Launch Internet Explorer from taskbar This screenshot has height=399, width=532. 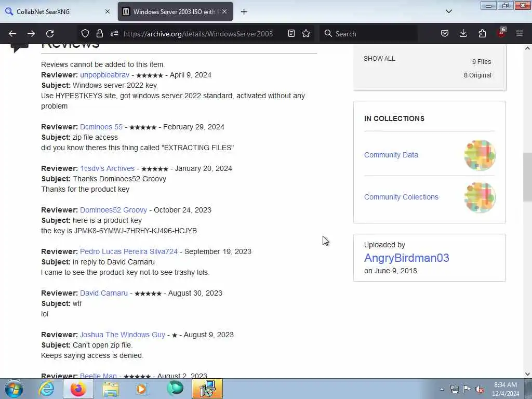point(46,389)
